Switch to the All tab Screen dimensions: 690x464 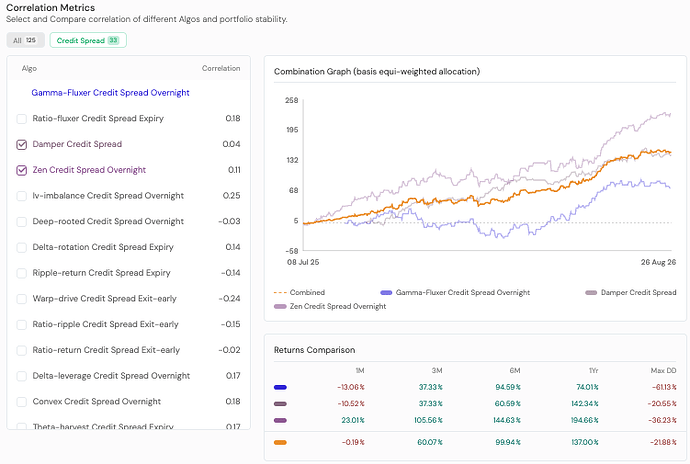tap(25, 40)
